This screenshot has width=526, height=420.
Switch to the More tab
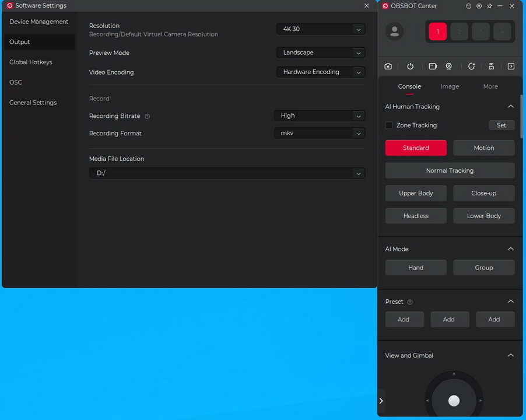(490, 86)
